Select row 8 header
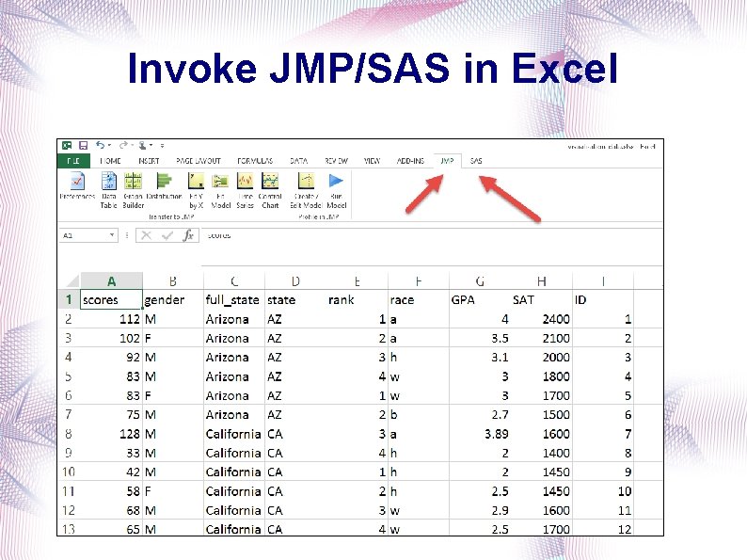 69,434
